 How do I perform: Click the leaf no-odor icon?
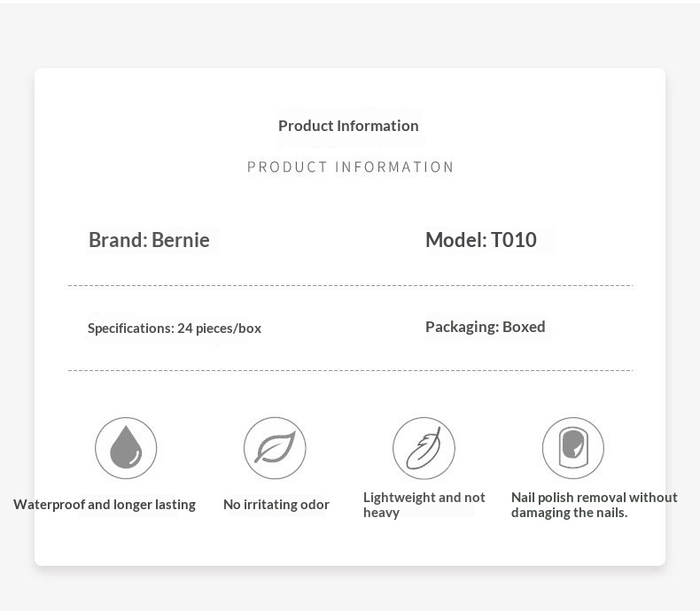coord(275,448)
